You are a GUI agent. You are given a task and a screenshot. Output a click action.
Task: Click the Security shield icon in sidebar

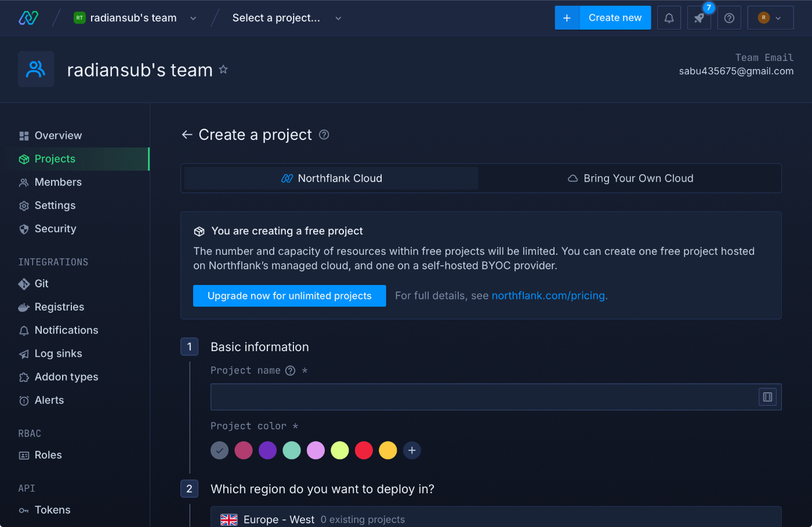pyautogui.click(x=24, y=229)
